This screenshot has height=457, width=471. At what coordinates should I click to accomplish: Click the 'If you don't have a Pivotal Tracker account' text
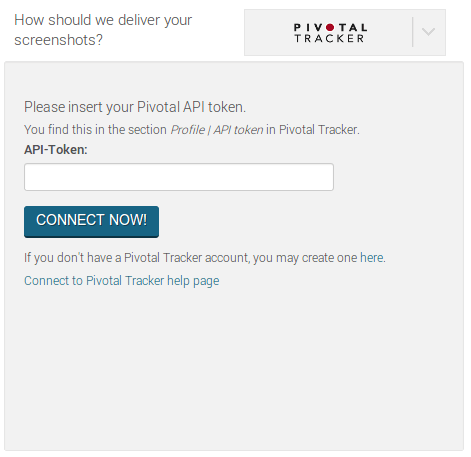[137, 258]
